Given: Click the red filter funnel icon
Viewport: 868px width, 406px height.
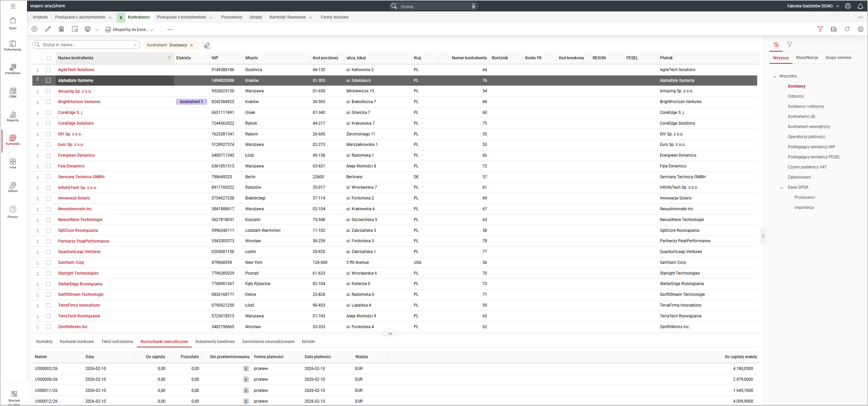Looking at the screenshot, I should click(x=820, y=29).
